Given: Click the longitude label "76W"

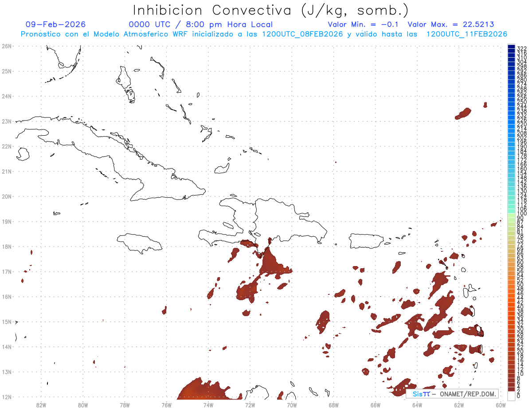Looking at the screenshot, I should tap(167, 405).
